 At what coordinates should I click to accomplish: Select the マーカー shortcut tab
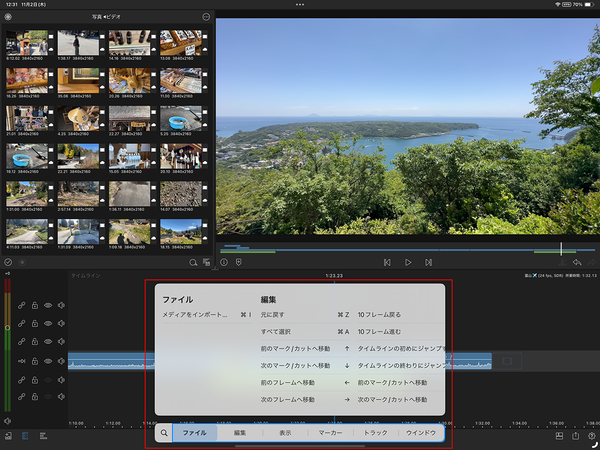329,433
